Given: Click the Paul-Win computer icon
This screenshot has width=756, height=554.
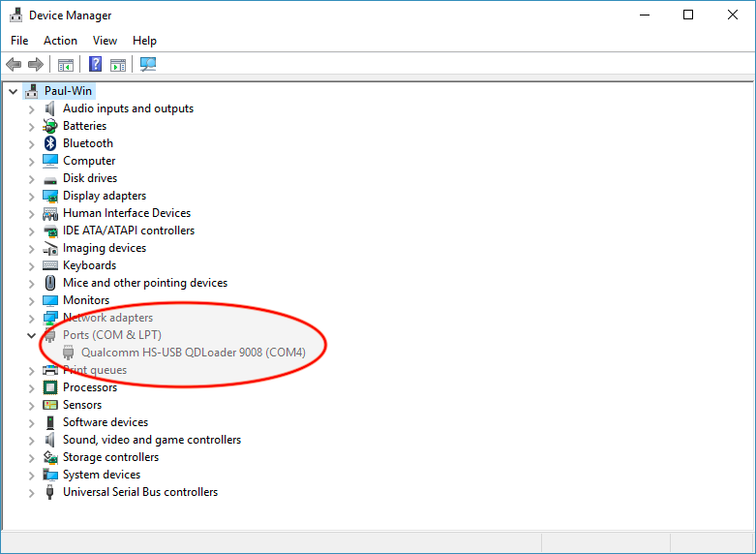Looking at the screenshot, I should [32, 91].
